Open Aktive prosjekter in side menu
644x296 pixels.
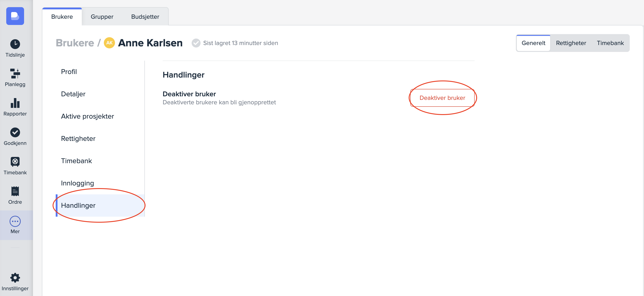[x=87, y=116]
